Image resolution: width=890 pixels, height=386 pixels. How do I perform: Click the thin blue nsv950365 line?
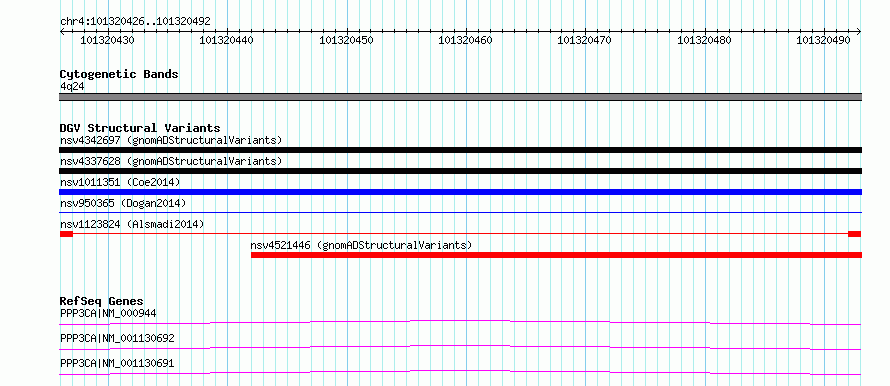pos(460,212)
